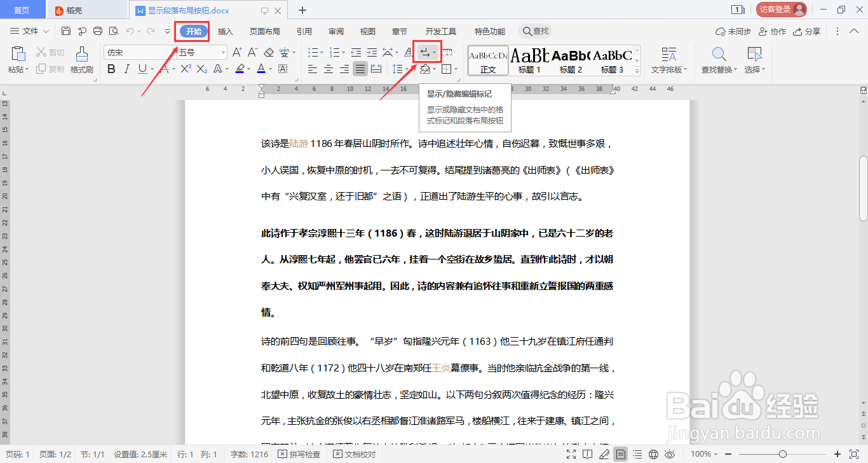Enable superscript formatting
Screen dimensions: 868x463
pos(186,68)
